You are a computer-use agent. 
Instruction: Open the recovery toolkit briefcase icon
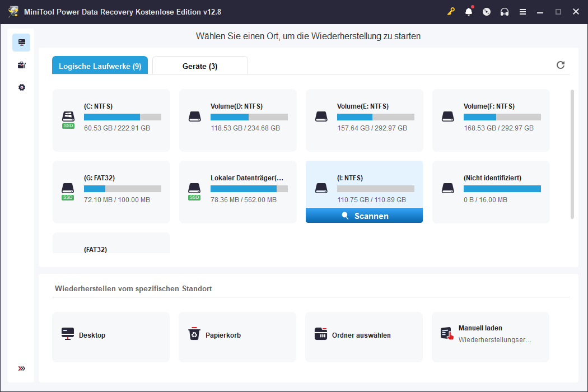click(x=21, y=65)
